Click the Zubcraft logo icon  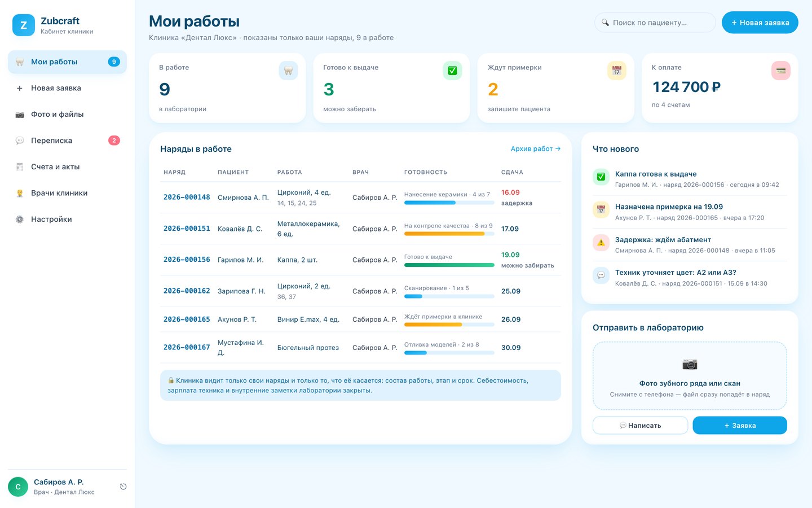(24, 25)
